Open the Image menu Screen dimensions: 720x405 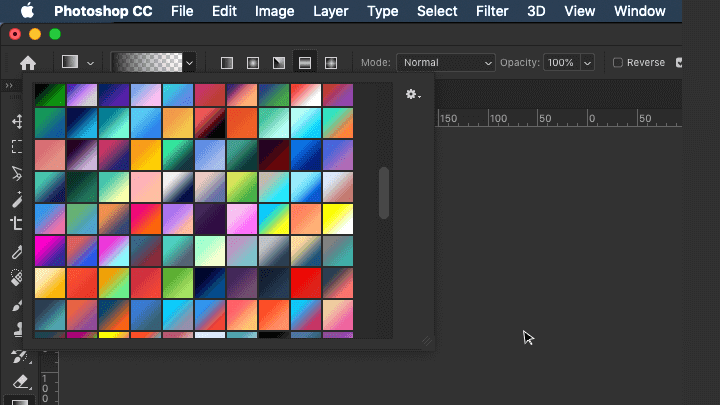coord(275,11)
